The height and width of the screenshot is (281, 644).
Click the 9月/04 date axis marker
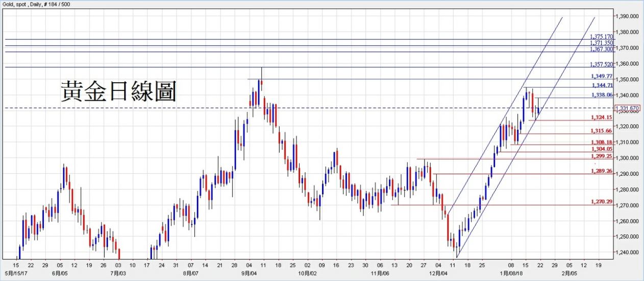pos(249,274)
